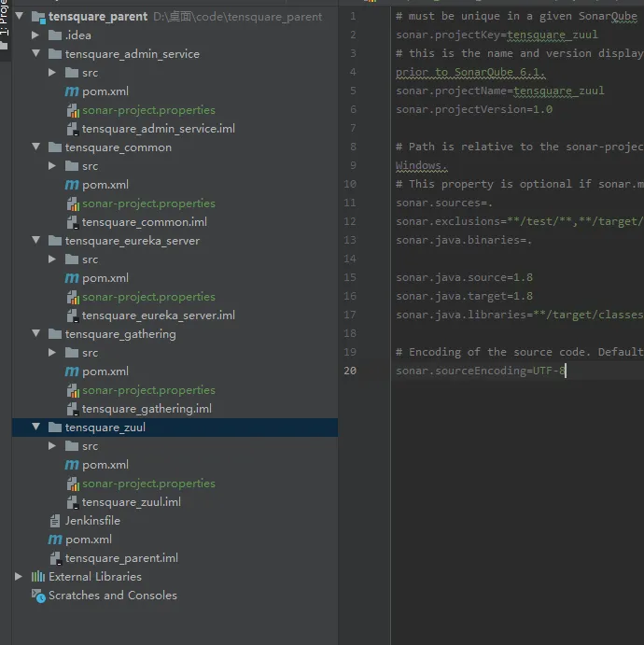Click Maven icon of tensquare_zuul pom.xml
This screenshot has height=645, width=644.
click(x=72, y=465)
